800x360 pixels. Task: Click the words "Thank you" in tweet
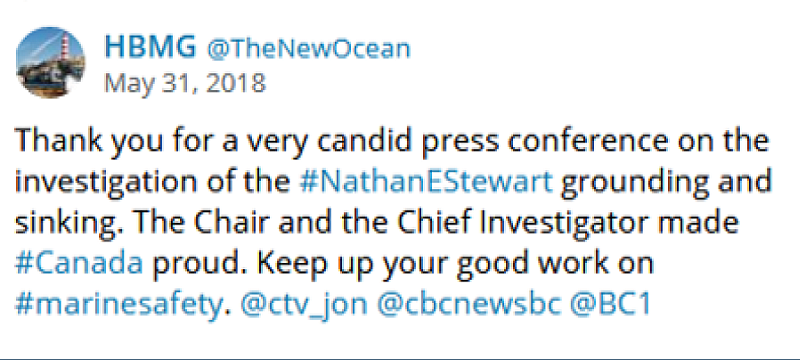pyautogui.click(x=80, y=142)
